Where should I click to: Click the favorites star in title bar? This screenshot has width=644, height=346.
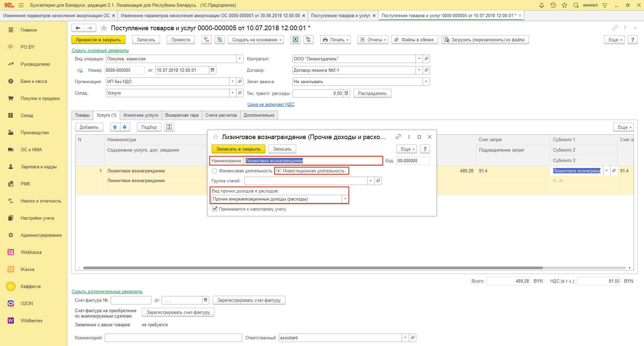point(565,5)
